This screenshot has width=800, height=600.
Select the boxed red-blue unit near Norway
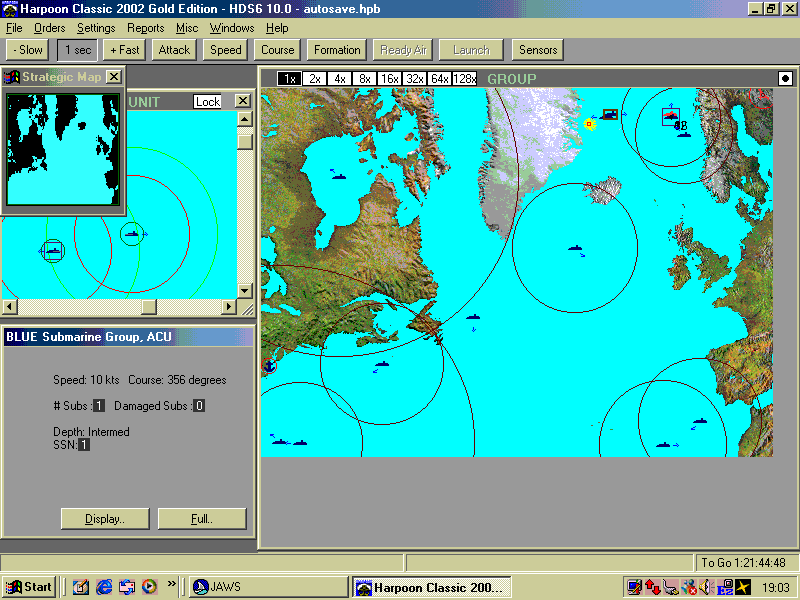coord(670,116)
